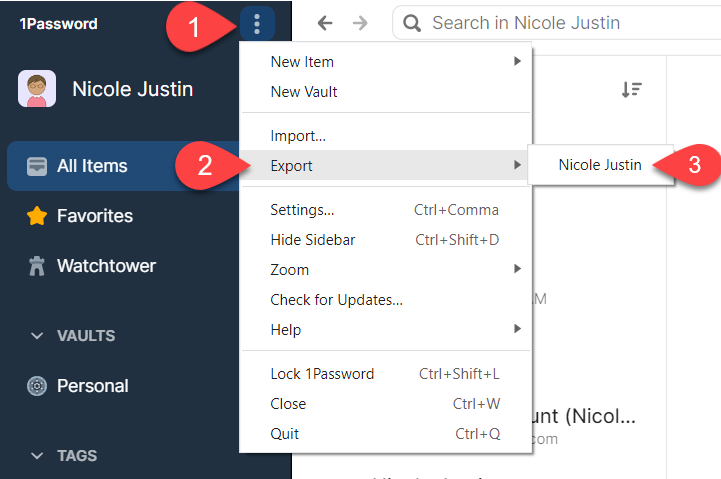Open the Zoom menu entry
Image resolution: width=721 pixels, height=479 pixels.
coord(386,269)
